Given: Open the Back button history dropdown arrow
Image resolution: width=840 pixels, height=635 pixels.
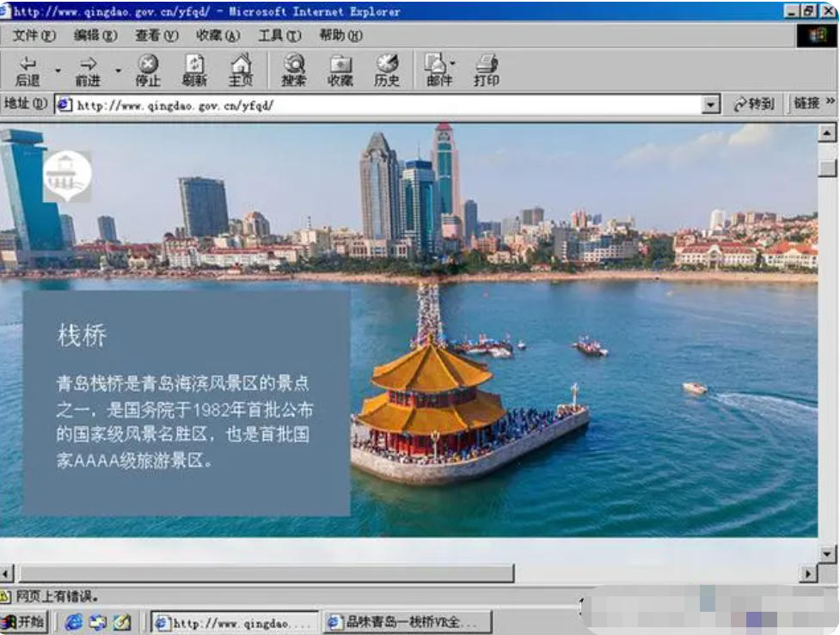Looking at the screenshot, I should [58, 70].
